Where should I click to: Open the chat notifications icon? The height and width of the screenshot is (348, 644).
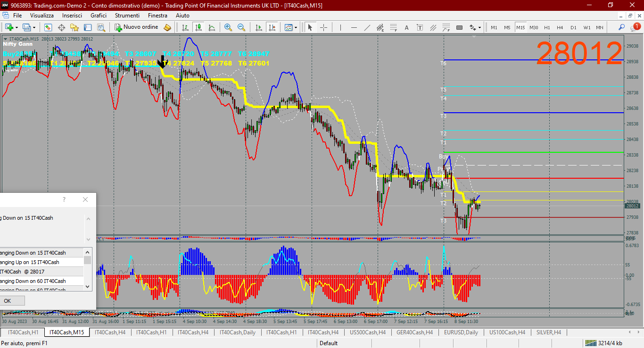[x=636, y=27]
